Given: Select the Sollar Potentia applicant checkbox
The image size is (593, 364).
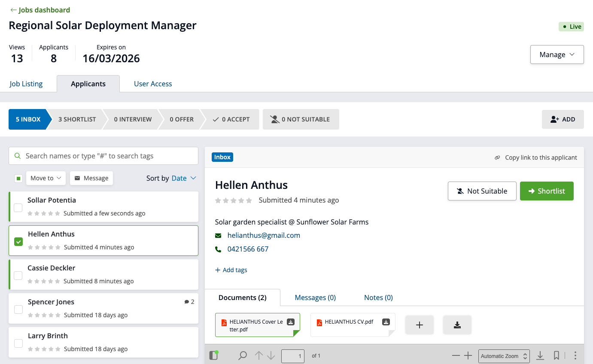Looking at the screenshot, I should point(18,208).
